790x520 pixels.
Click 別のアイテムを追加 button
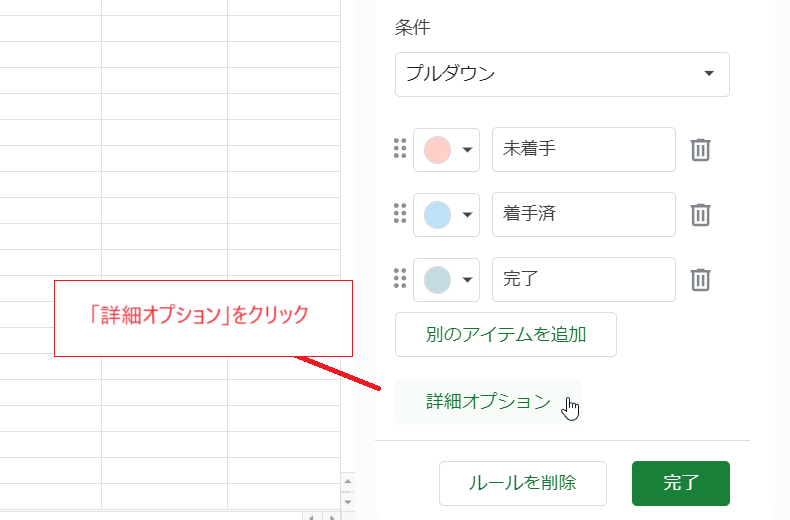(506, 335)
